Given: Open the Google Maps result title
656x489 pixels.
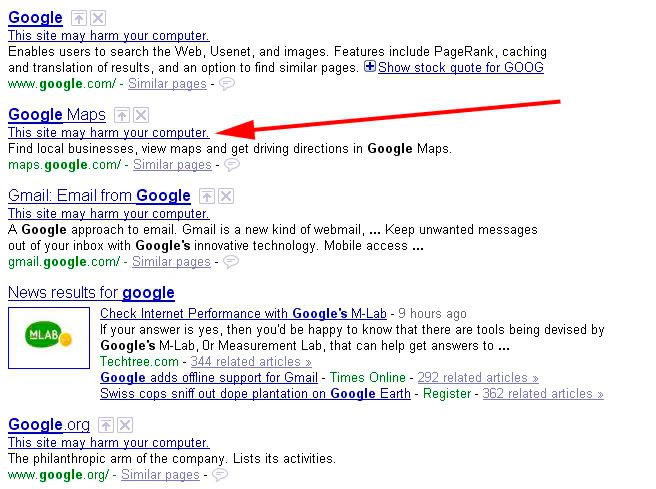Looking at the screenshot, I should point(57,116).
